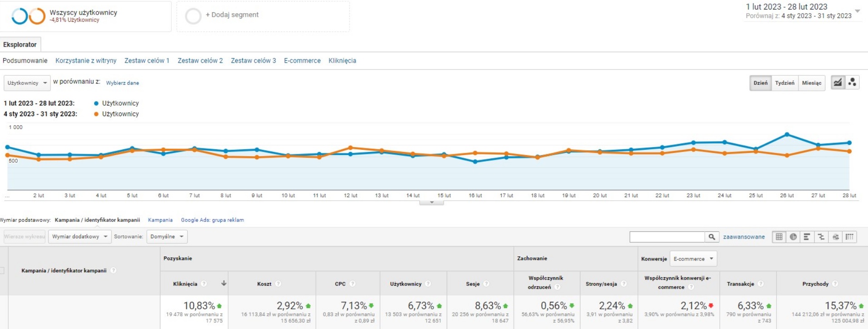
Task: Sort by the Przychody column header
Action: 815,284
